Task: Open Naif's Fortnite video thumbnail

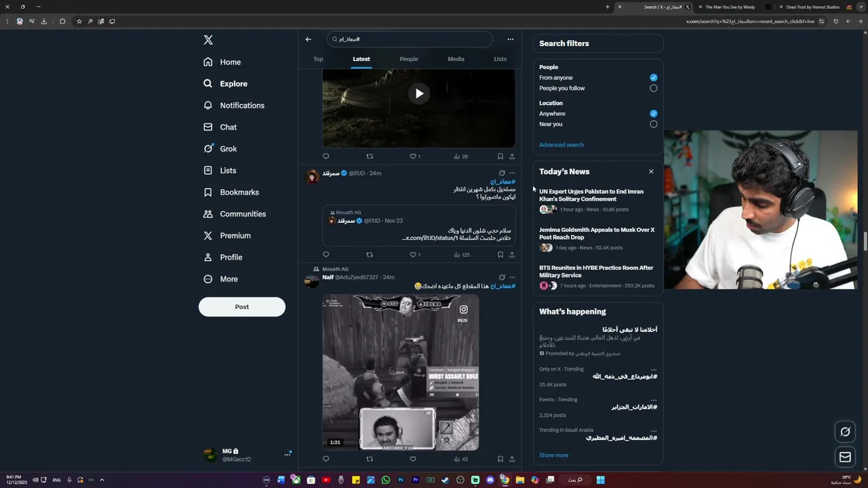Action: coord(401,372)
